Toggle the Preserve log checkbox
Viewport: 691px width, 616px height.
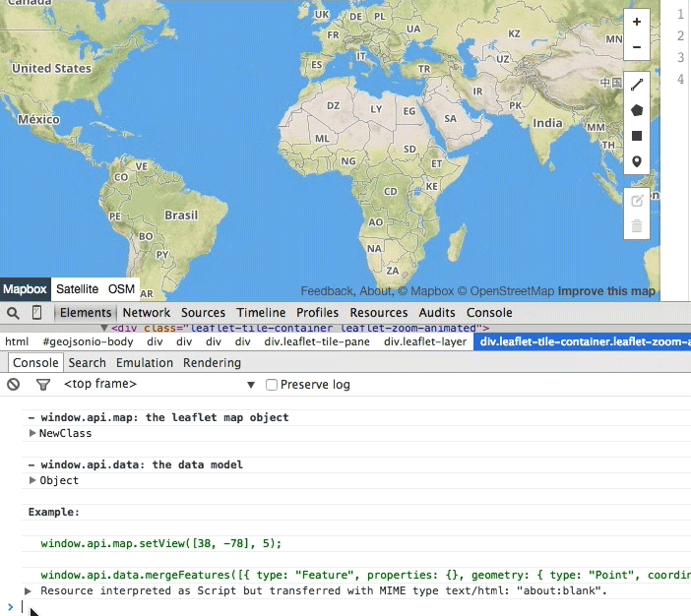click(x=272, y=385)
